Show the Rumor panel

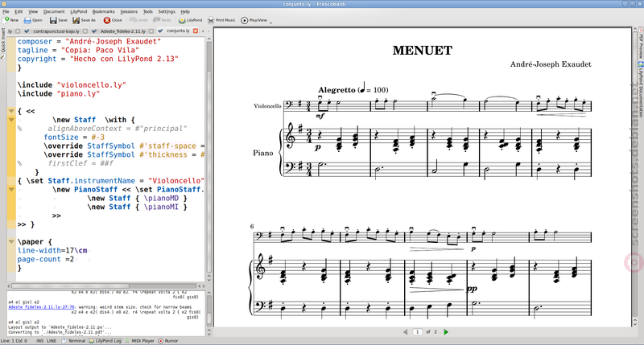click(168, 341)
